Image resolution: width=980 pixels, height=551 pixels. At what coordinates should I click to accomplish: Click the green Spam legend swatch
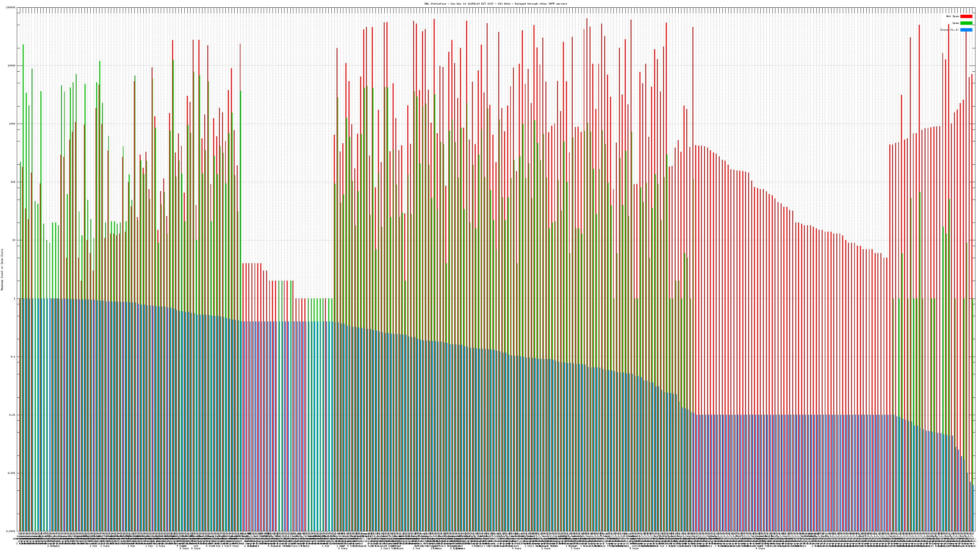pyautogui.click(x=966, y=23)
